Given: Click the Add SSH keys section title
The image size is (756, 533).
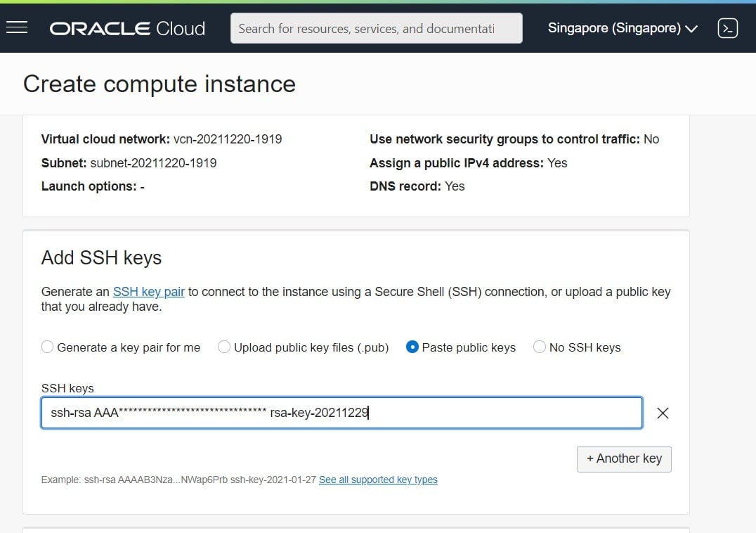Looking at the screenshot, I should pyautogui.click(x=101, y=257).
